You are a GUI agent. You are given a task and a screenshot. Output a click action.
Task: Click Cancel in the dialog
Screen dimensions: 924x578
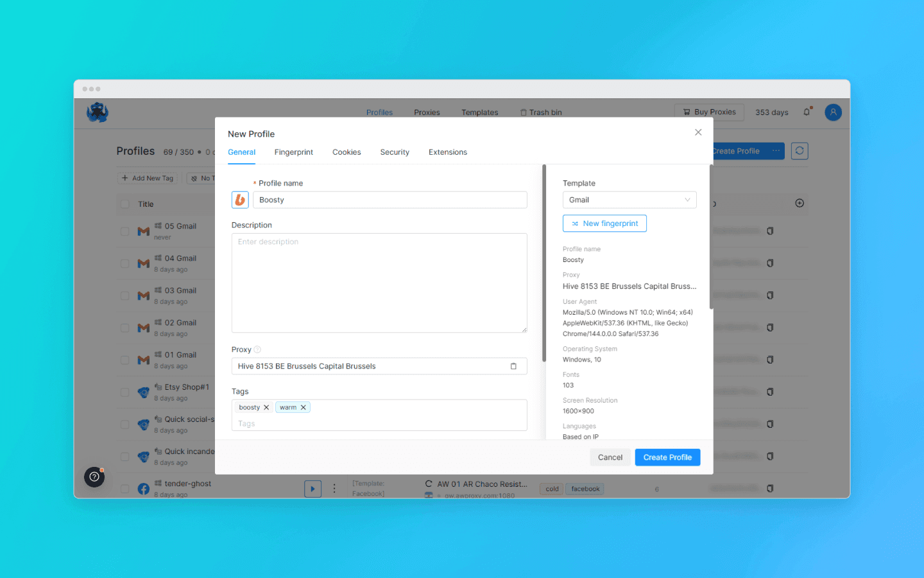click(x=610, y=457)
